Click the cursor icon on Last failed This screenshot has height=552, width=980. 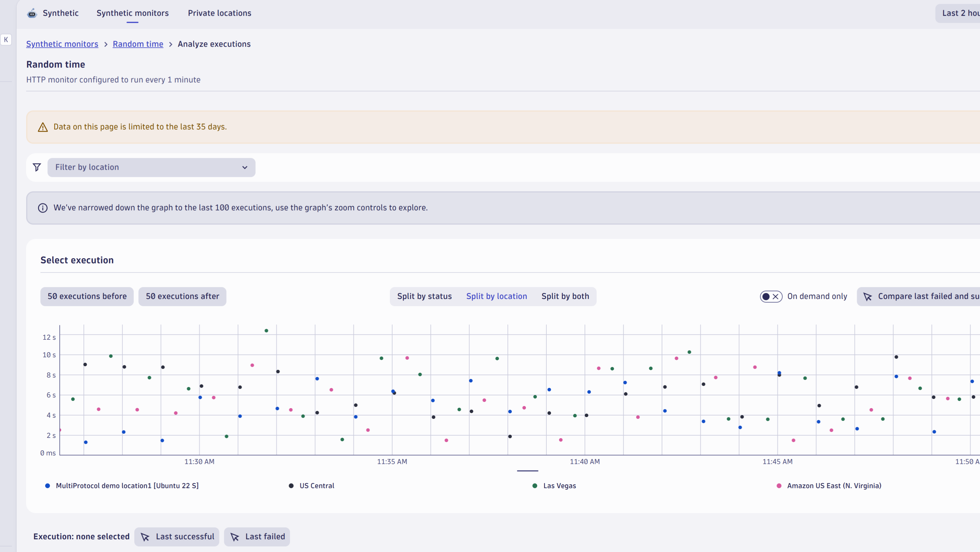(x=235, y=537)
